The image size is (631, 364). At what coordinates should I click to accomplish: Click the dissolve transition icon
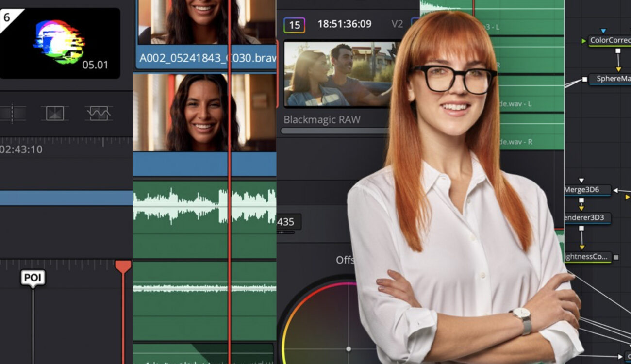(x=55, y=114)
